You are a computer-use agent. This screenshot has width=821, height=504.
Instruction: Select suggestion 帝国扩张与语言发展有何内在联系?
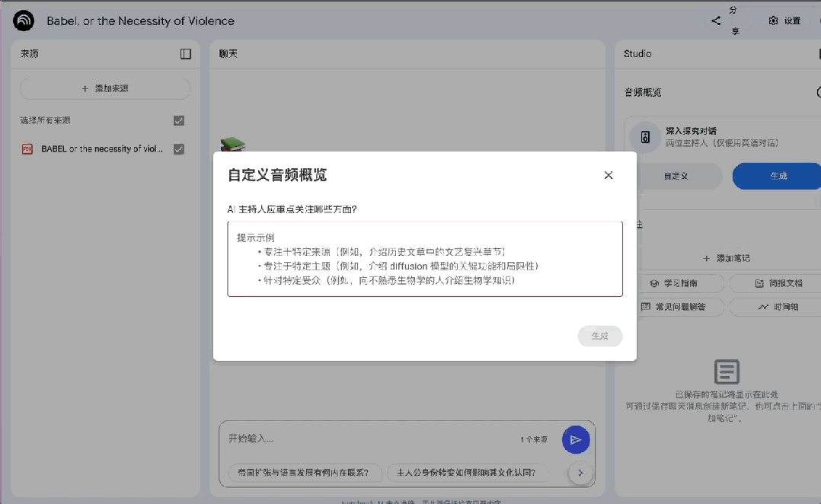click(x=303, y=473)
